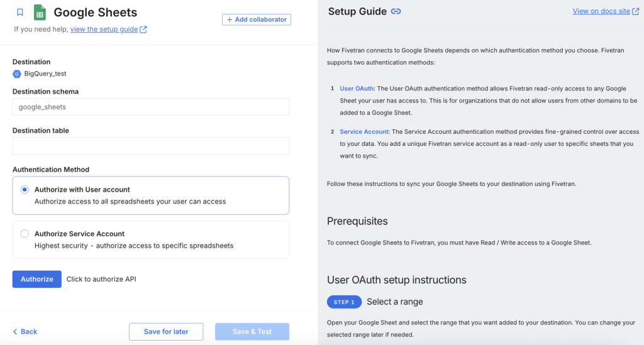Click the bookmark icon beside Google Sheets
Viewport: 644px width, 345px height.
[x=20, y=12]
